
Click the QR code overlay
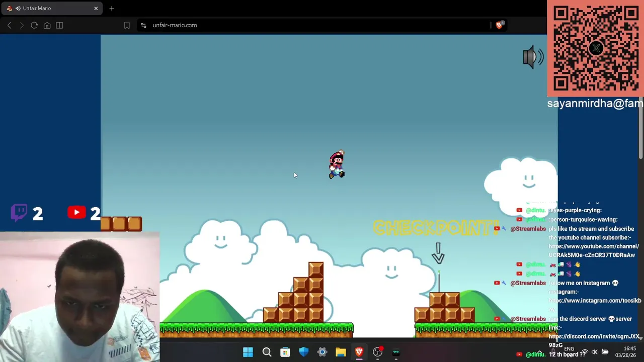click(x=596, y=48)
